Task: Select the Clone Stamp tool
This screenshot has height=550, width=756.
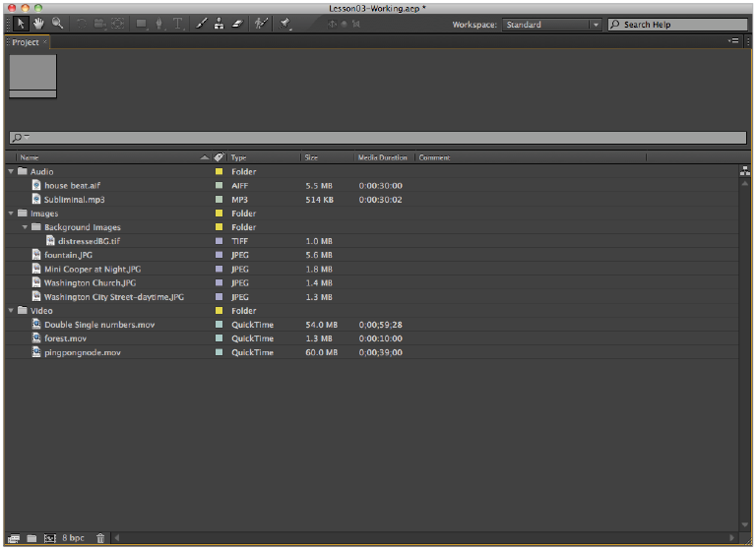Action: 219,24
